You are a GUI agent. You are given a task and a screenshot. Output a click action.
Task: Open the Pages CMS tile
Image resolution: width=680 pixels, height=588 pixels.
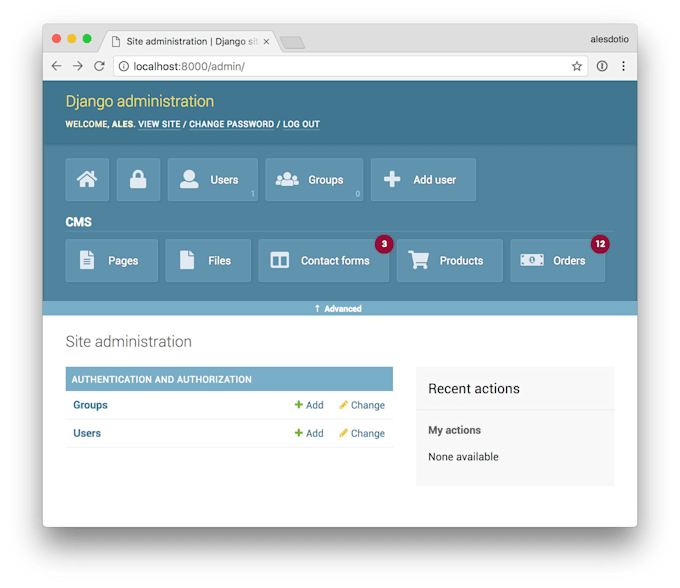tap(112, 261)
